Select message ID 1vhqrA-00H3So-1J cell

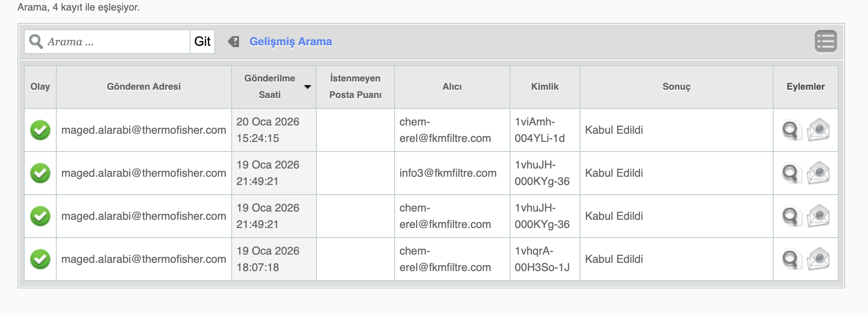click(545, 259)
